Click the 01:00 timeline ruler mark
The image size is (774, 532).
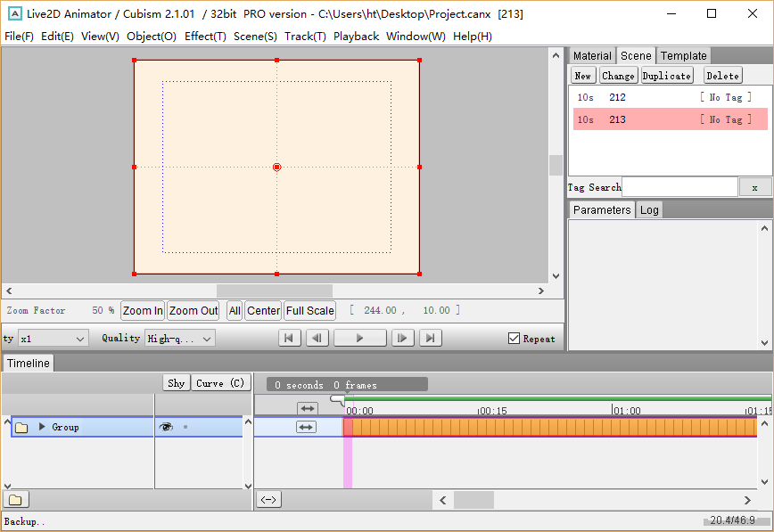(x=626, y=410)
